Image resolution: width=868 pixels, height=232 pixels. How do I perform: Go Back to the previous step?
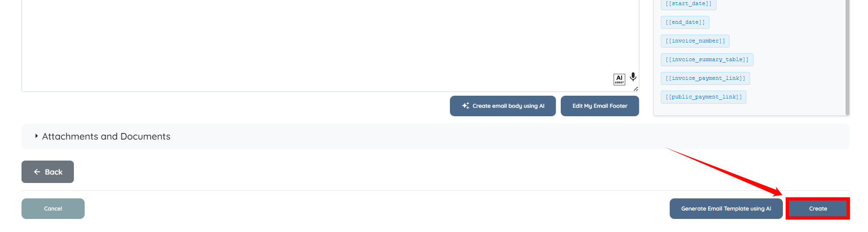(48, 172)
